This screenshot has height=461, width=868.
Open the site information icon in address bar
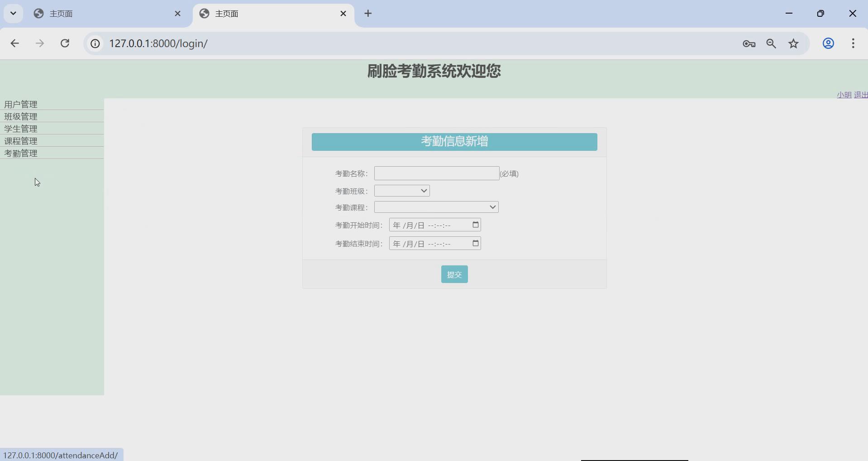click(95, 43)
